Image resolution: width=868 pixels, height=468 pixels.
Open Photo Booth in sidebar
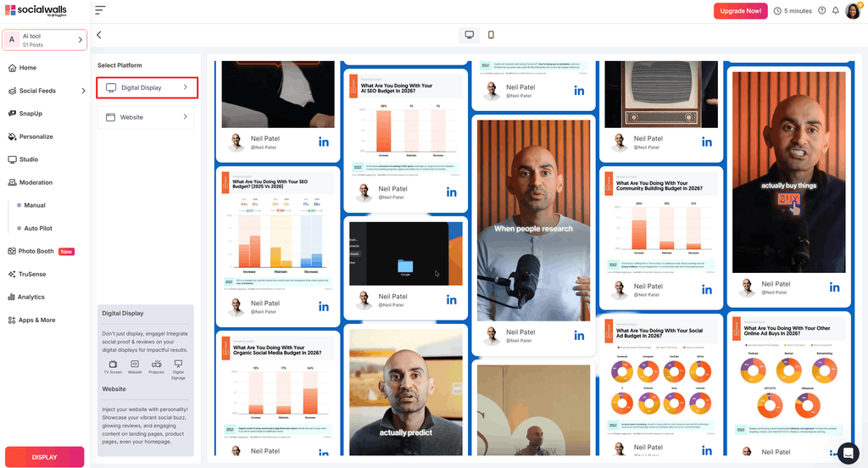(x=36, y=252)
